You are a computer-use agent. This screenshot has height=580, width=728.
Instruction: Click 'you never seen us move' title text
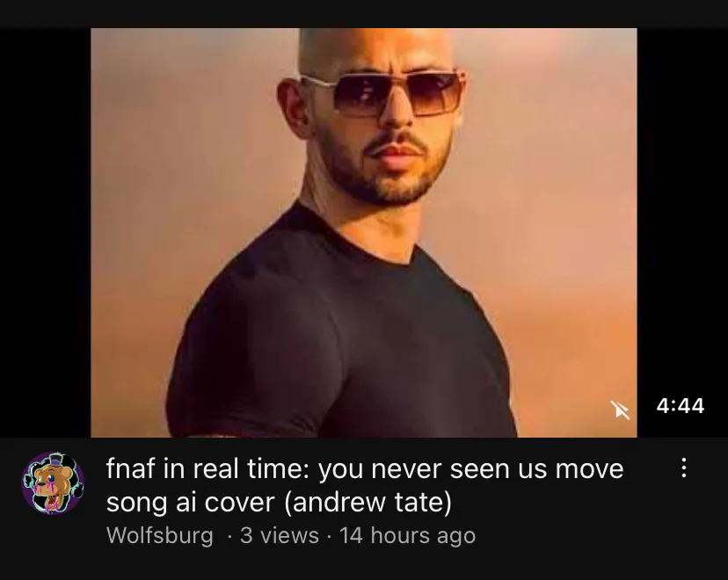pyautogui.click(x=470, y=468)
